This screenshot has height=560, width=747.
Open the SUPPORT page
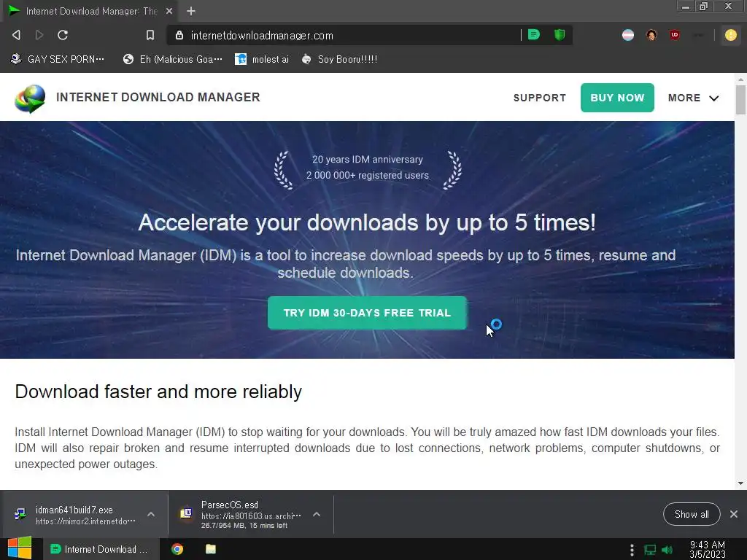pyautogui.click(x=540, y=98)
